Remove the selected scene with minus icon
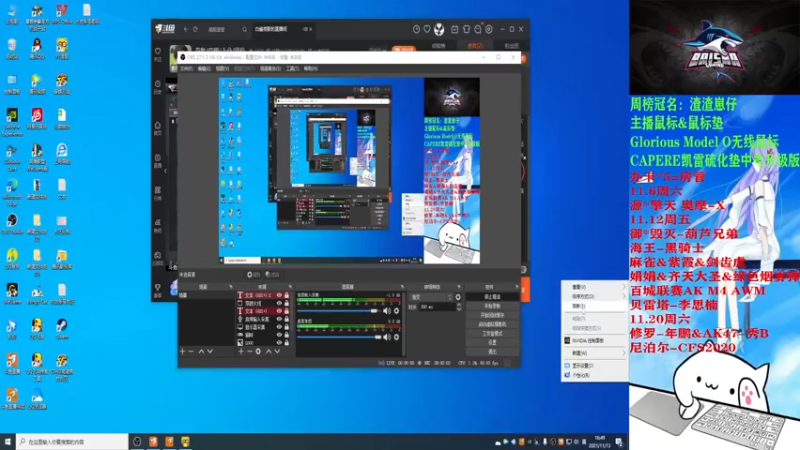 [191, 352]
